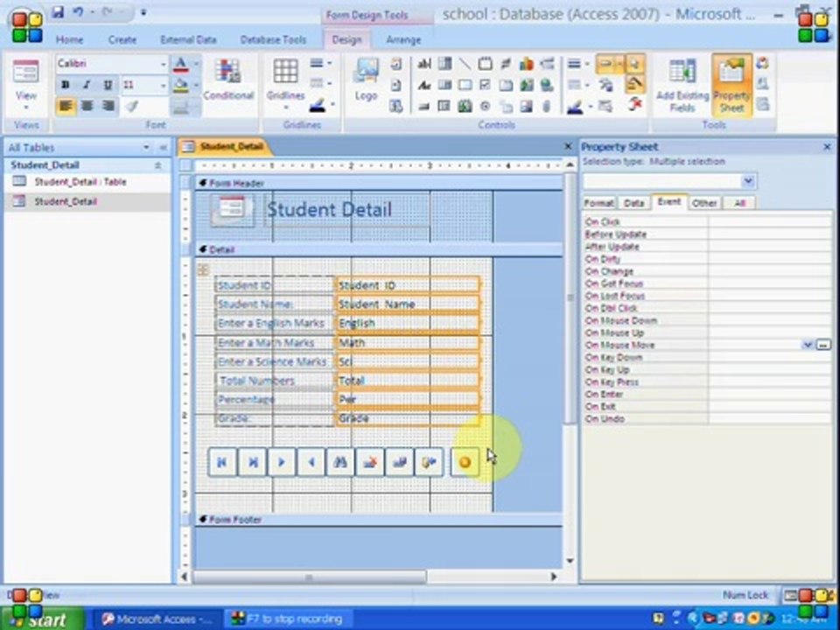Click the Form Header section bar
Screen dimensions: 840x630
coord(378,183)
